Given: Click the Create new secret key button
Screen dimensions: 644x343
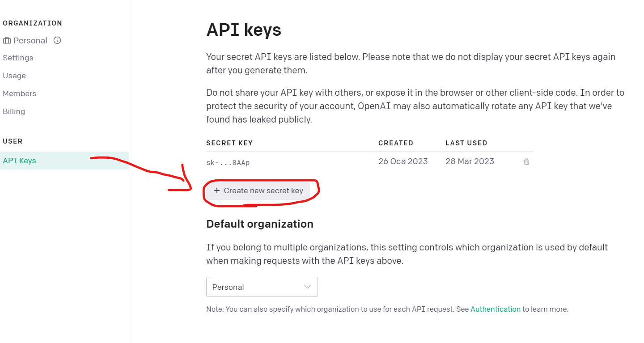Looking at the screenshot, I should 258,191.
